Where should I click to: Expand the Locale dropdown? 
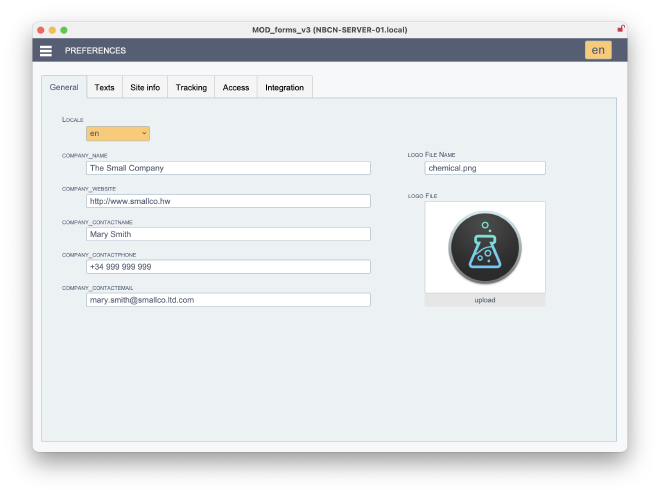(x=118, y=133)
